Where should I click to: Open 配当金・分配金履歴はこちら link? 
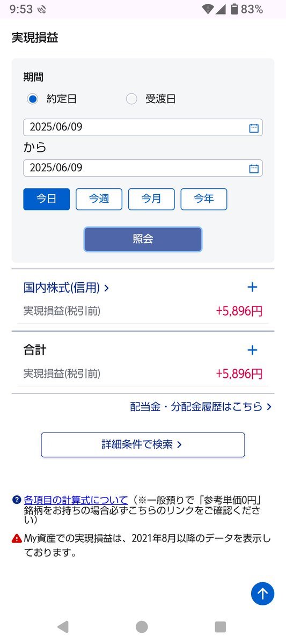point(201,407)
